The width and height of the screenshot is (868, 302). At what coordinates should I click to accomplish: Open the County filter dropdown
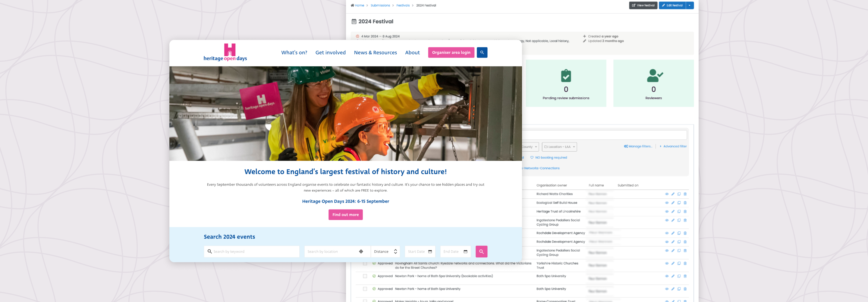tap(530, 147)
